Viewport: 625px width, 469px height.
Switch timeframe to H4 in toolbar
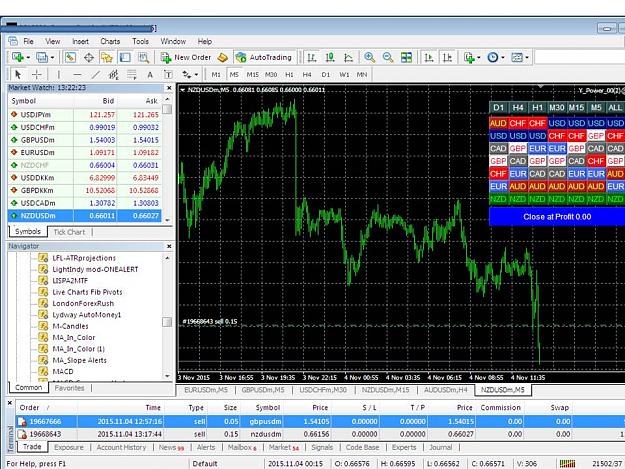point(307,75)
